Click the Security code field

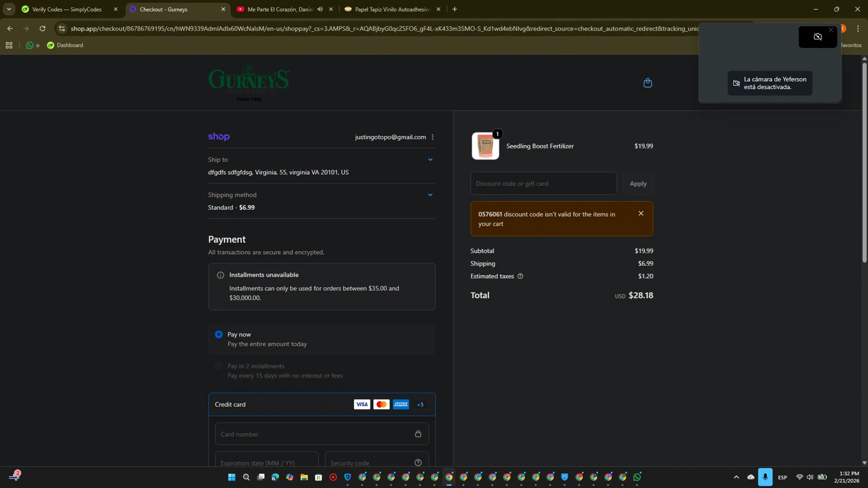pos(377,461)
